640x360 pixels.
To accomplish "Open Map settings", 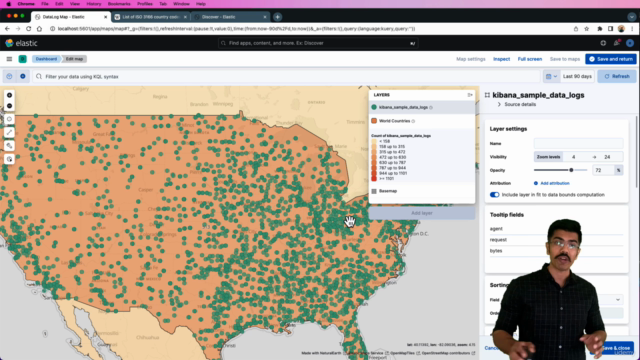I will [x=471, y=59].
